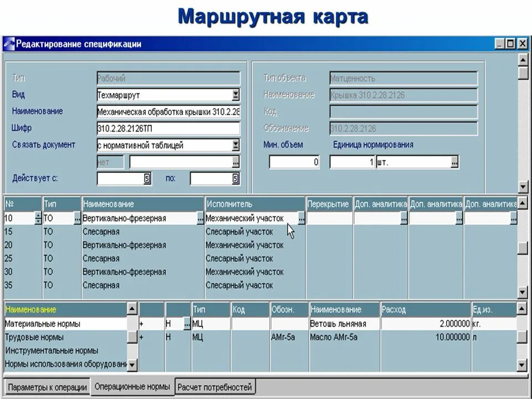
Task: Click Механический участок executor in row 20
Action: (x=244, y=245)
